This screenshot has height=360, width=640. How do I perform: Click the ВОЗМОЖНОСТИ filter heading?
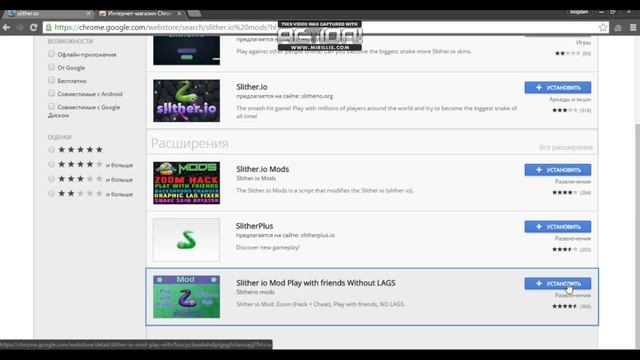point(71,41)
